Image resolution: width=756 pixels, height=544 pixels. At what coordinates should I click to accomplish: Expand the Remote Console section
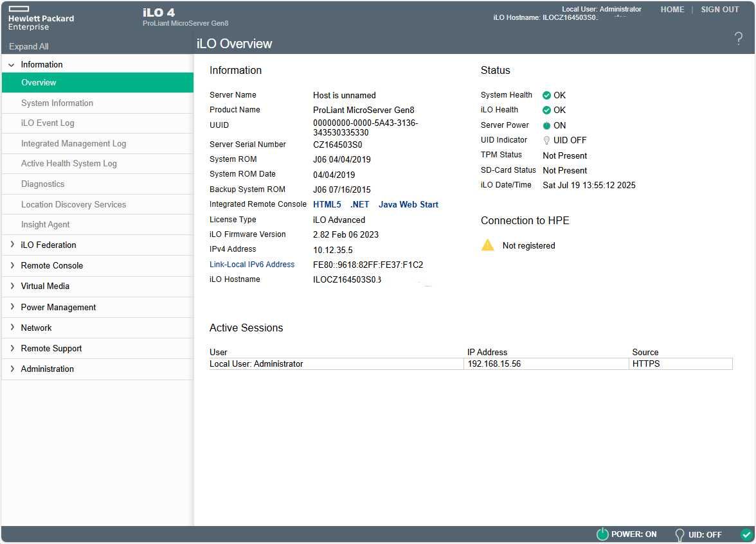(12, 265)
